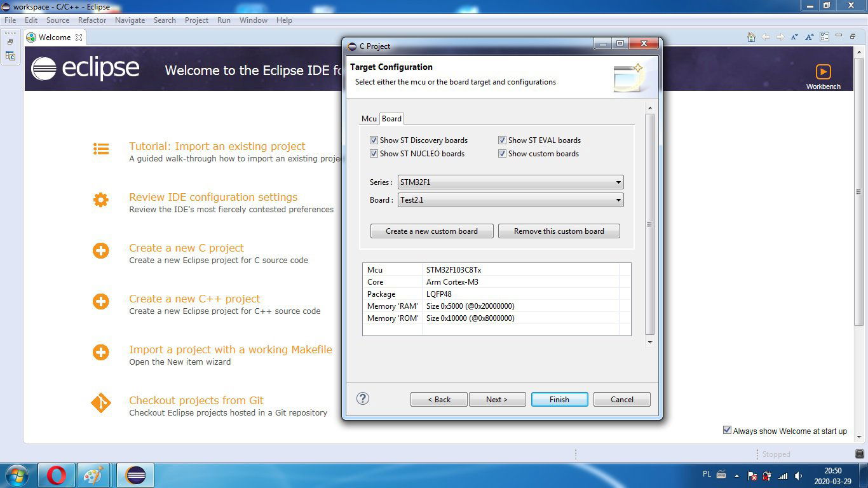The image size is (868, 488).
Task: Click the Git icon beside Checkout projects from Git
Action: 101,403
